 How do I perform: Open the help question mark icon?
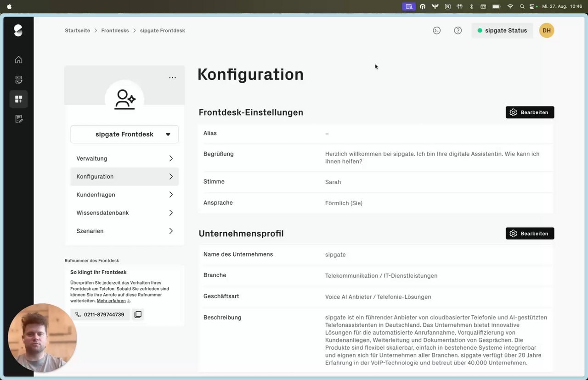(458, 31)
